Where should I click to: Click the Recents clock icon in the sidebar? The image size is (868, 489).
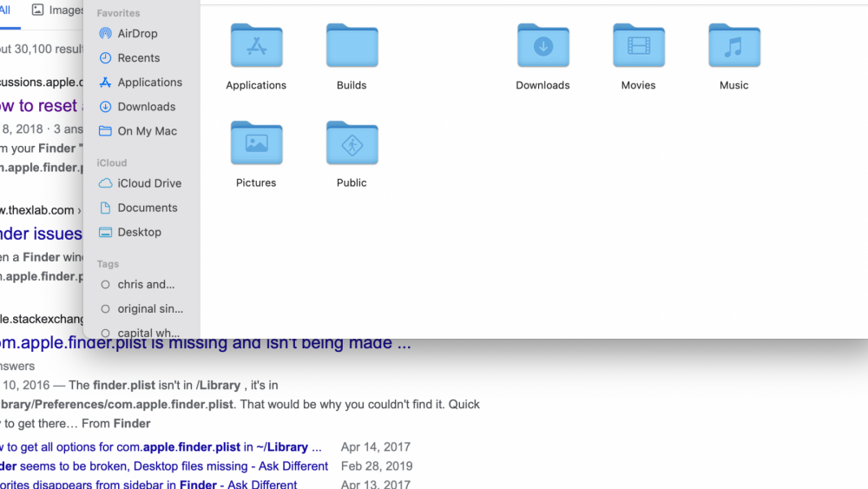tap(105, 58)
